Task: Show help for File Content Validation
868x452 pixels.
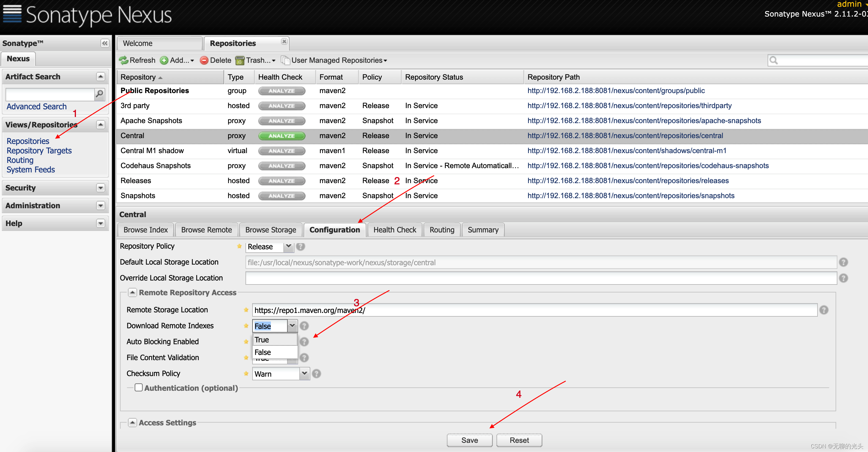Action: [304, 358]
